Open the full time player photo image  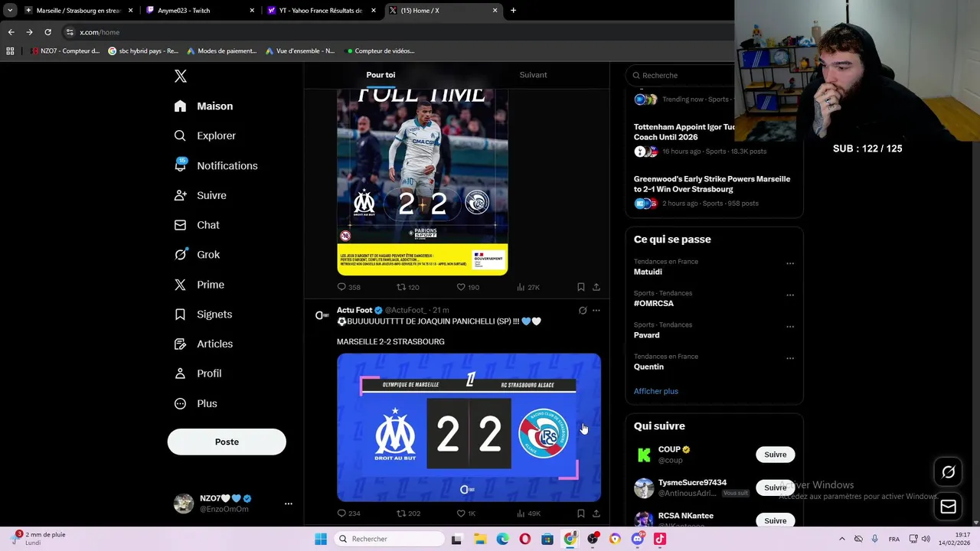point(423,181)
